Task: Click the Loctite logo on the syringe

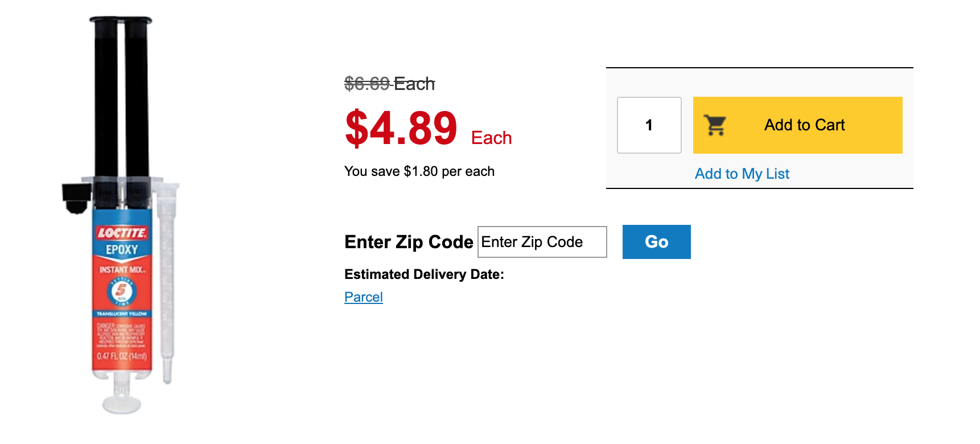Action: click(x=122, y=233)
